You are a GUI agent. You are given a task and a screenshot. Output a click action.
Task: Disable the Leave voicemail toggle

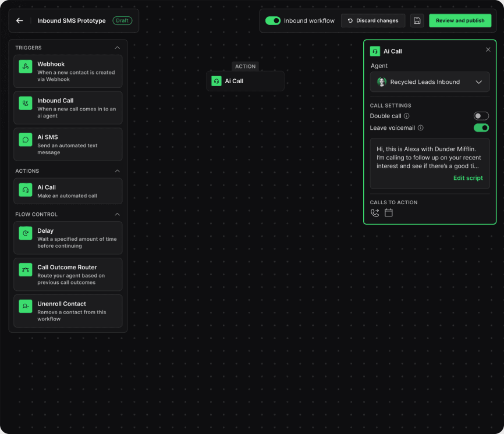(x=481, y=128)
